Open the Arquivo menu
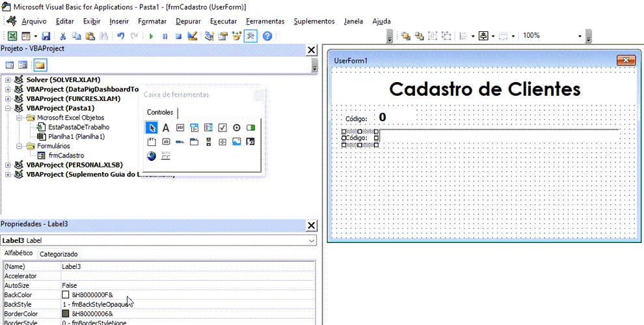The image size is (644, 325). (x=34, y=21)
